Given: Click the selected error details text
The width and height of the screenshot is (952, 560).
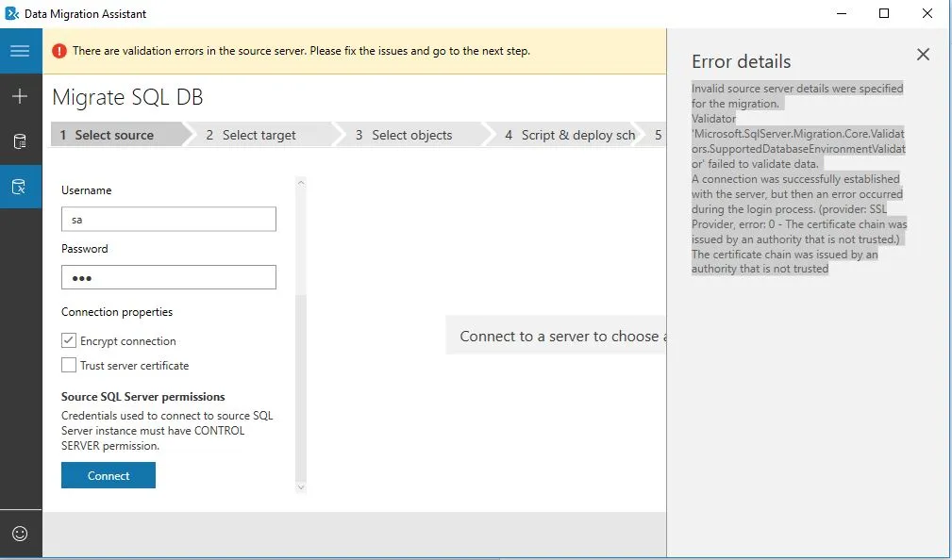Looking at the screenshot, I should coord(798,178).
